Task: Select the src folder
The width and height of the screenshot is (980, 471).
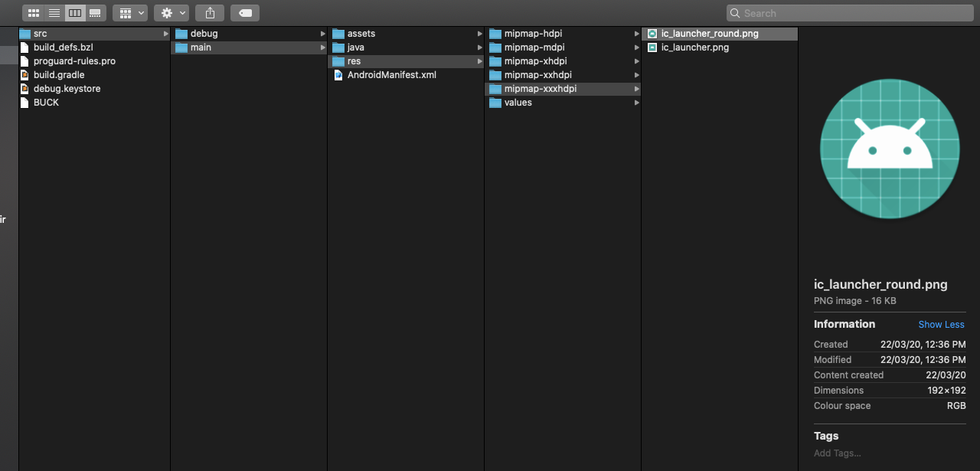Action: coord(94,34)
